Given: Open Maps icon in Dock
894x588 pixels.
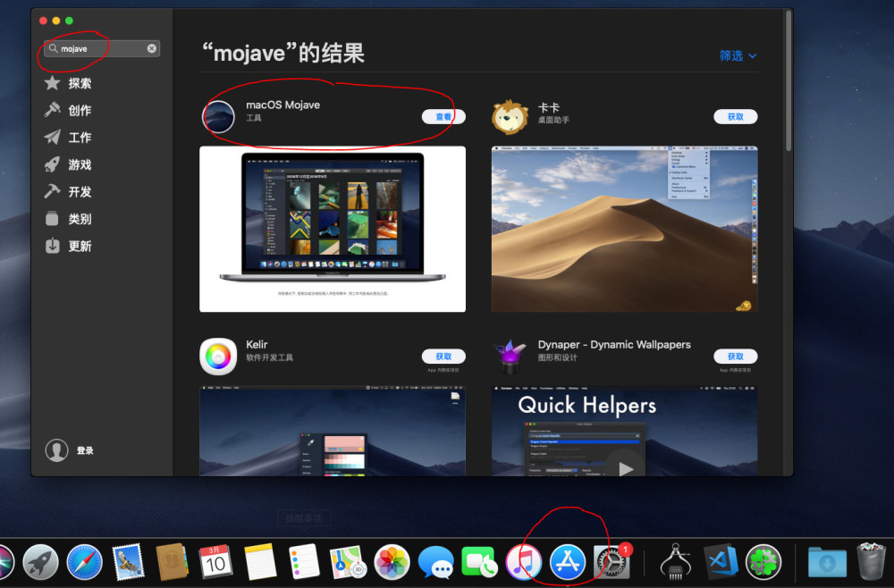Looking at the screenshot, I should click(348, 562).
